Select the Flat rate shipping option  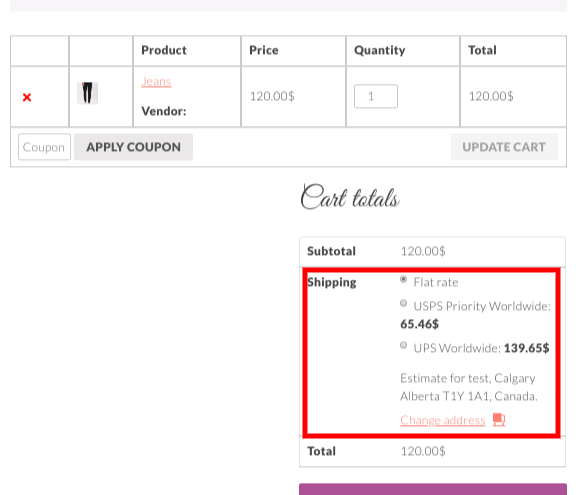pos(404,279)
